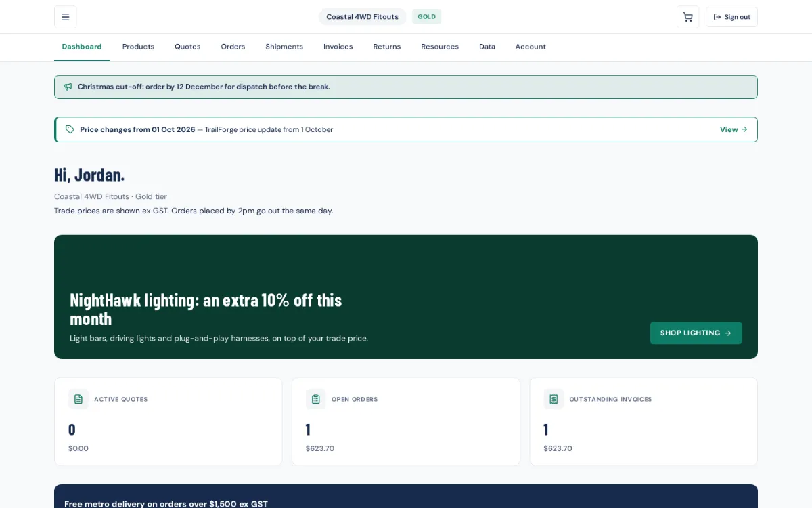Click the Open Orders clipboard icon

(315, 399)
